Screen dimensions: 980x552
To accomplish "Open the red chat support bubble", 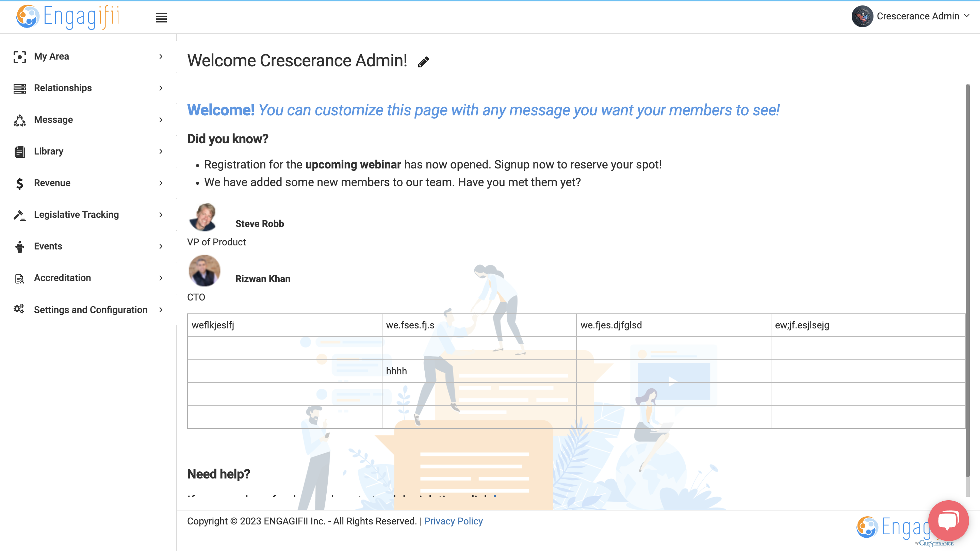I will click(948, 520).
